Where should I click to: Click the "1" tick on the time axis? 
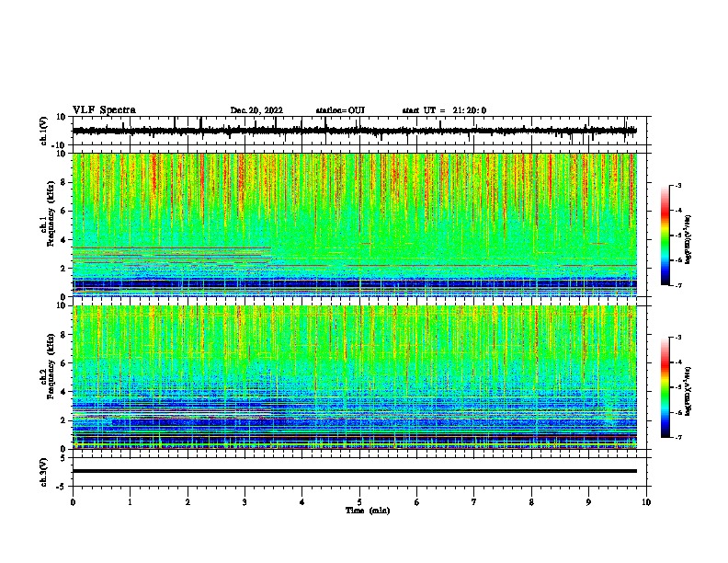click(x=130, y=502)
